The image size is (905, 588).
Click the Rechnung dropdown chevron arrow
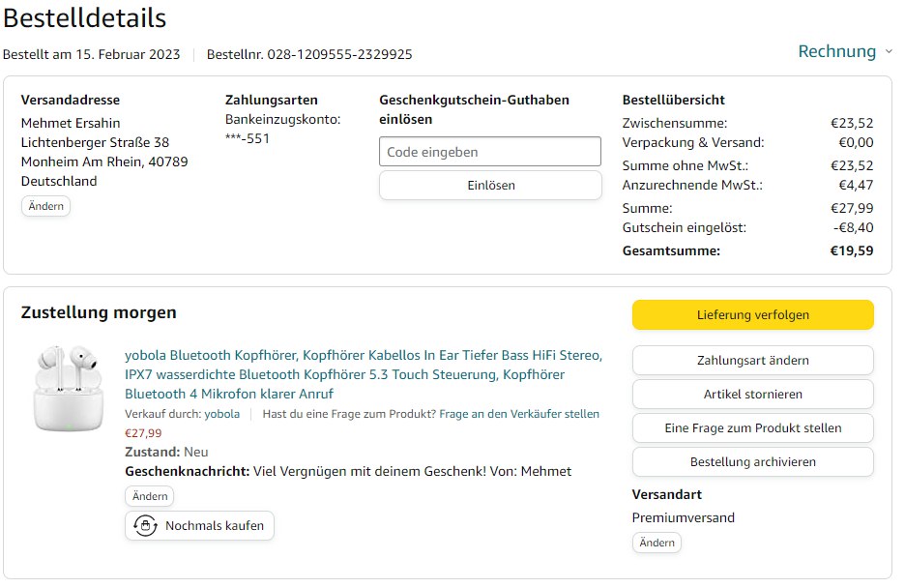pos(889,52)
